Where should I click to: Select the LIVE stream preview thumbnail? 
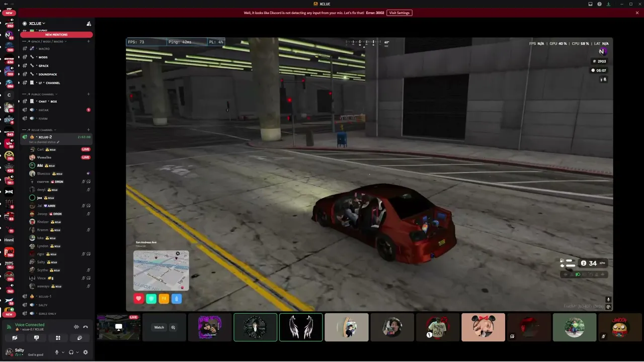tap(119, 327)
